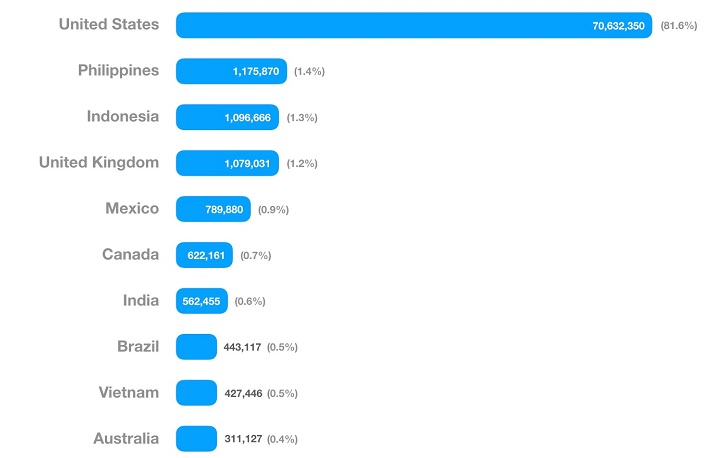Click the Australia value 311,127

243,439
